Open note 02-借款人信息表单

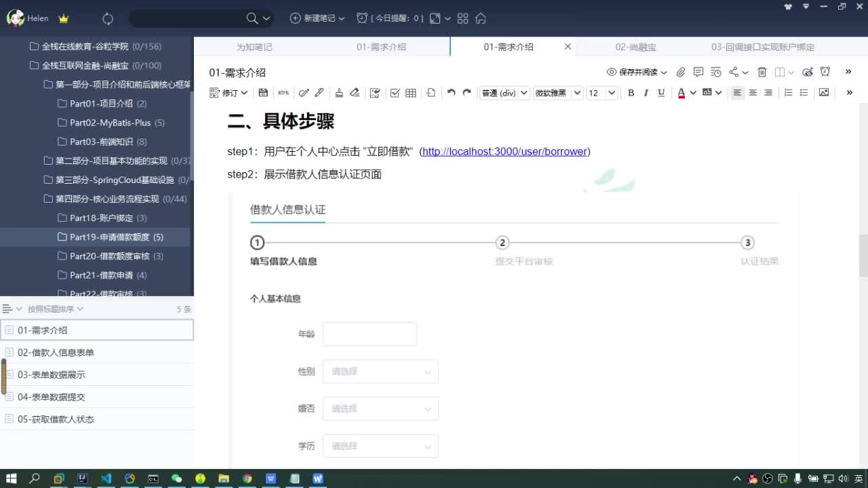(x=96, y=352)
